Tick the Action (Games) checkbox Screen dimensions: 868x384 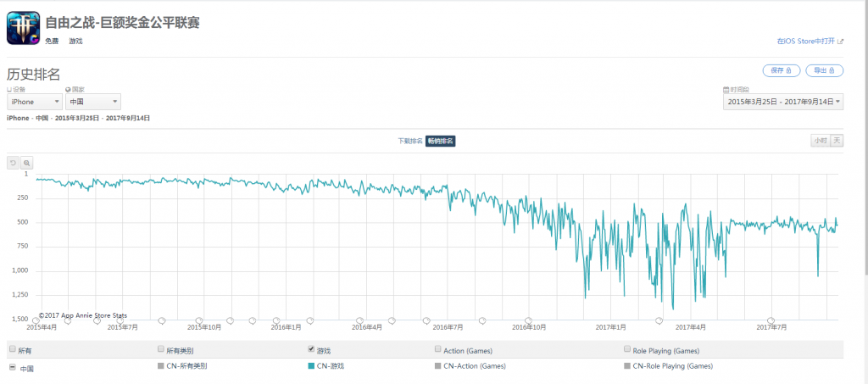coord(438,349)
